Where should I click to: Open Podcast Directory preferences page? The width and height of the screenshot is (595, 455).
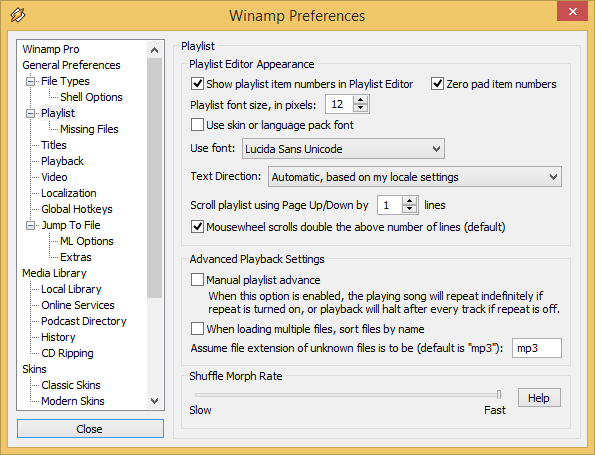tap(83, 321)
